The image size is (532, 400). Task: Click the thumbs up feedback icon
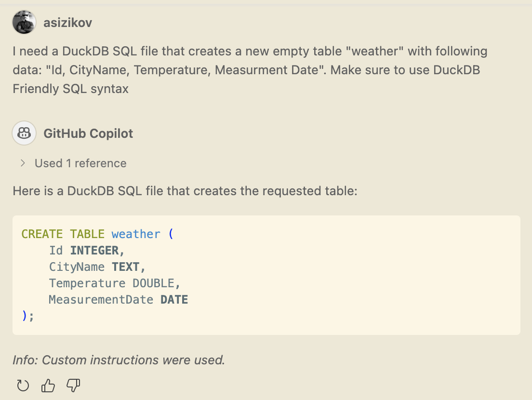point(48,386)
